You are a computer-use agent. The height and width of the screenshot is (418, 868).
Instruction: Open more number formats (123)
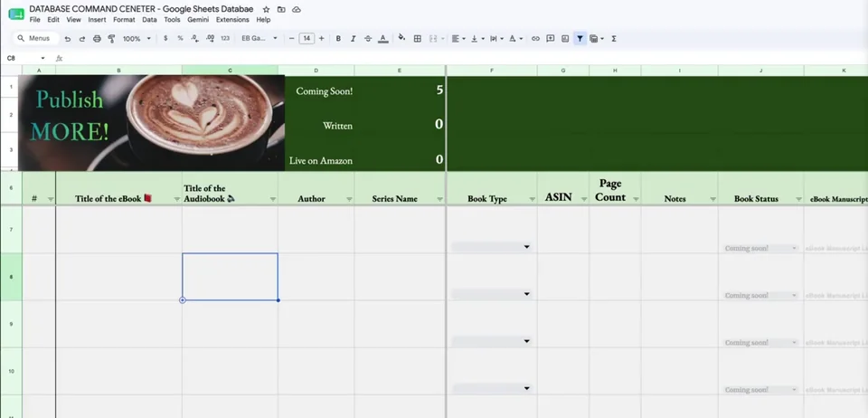(x=225, y=39)
